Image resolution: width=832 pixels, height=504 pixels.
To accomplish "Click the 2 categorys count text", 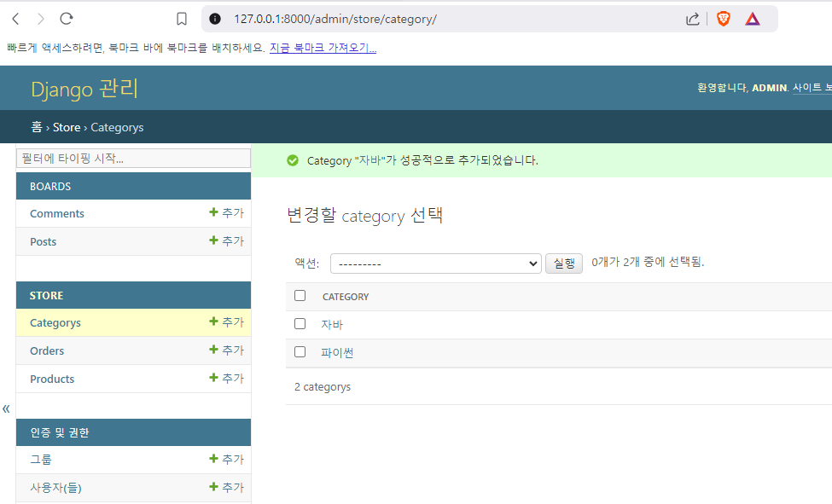I will [323, 387].
